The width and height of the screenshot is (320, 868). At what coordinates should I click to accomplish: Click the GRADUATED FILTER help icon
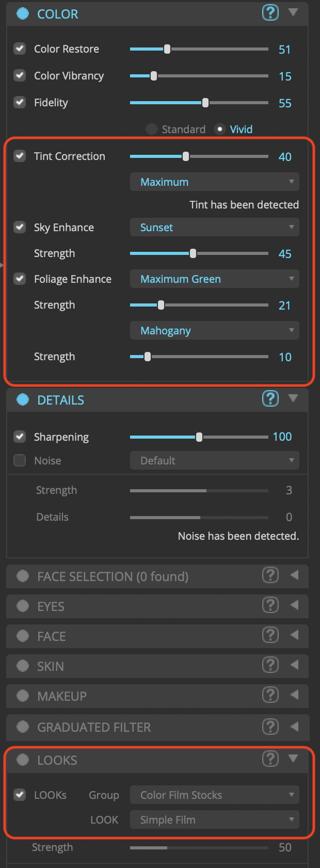[x=270, y=727]
